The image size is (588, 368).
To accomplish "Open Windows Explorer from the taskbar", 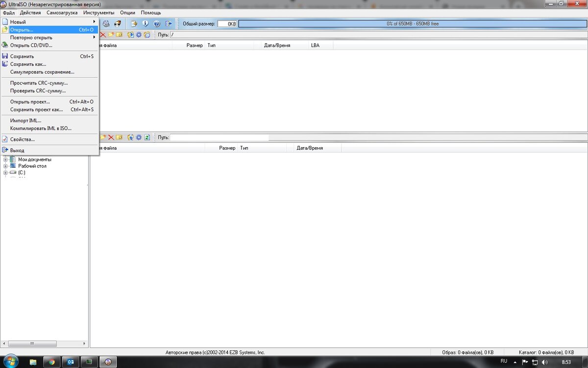I will (33, 362).
